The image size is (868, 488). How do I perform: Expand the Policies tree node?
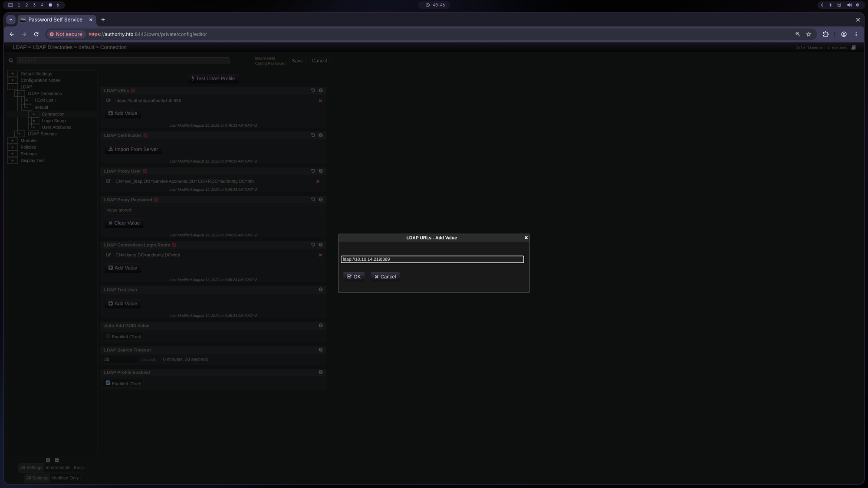(13, 147)
